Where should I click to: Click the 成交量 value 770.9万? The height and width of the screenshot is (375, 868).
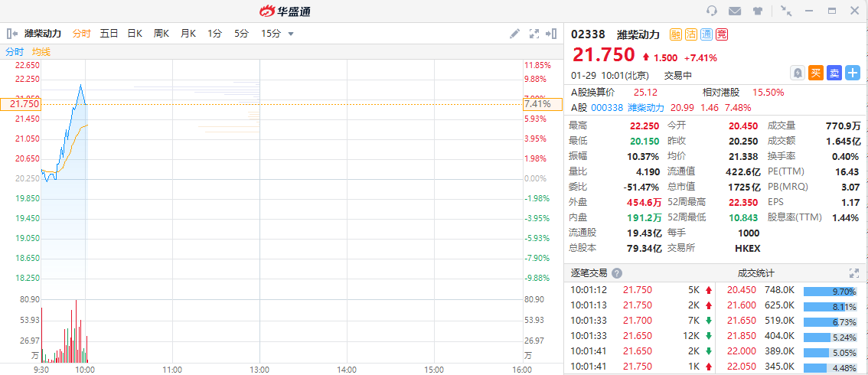pyautogui.click(x=843, y=126)
